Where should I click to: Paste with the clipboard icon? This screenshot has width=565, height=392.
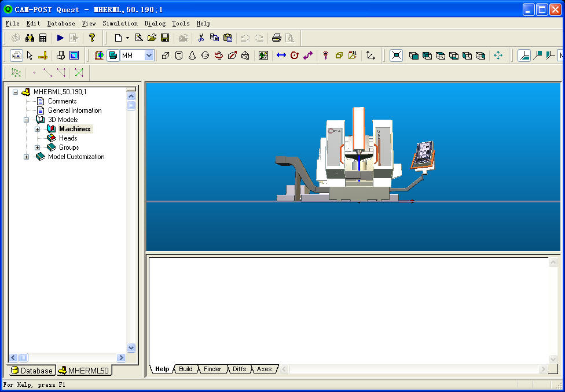[x=228, y=38]
